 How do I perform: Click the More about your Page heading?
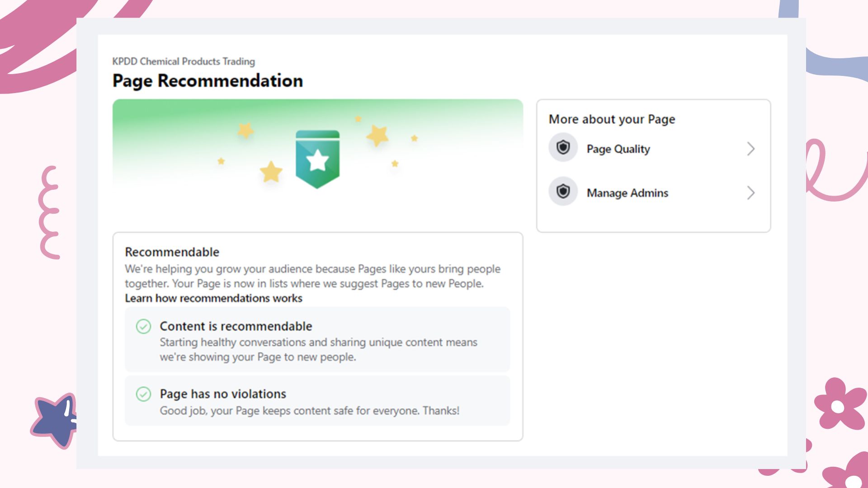[612, 119]
